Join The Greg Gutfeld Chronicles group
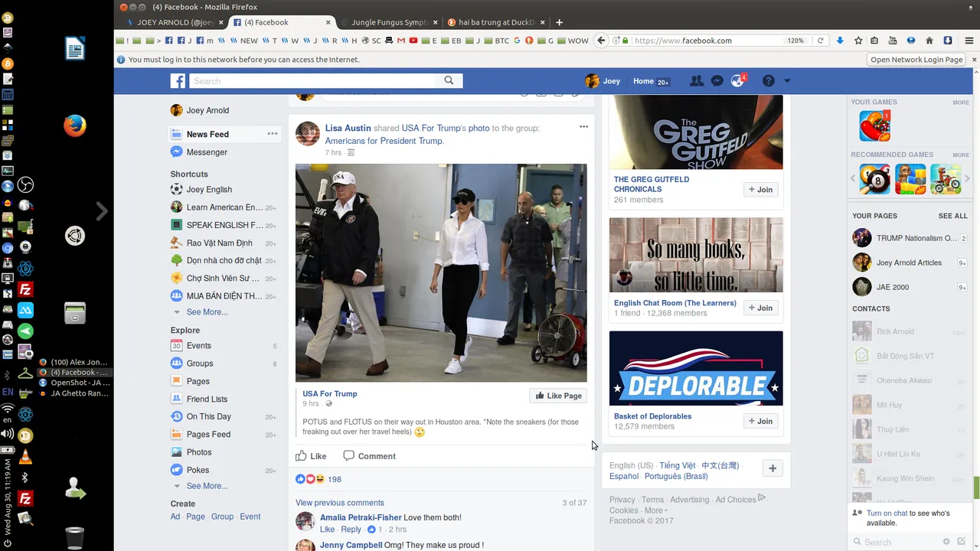Screen dimensions: 980x551 pos(760,190)
